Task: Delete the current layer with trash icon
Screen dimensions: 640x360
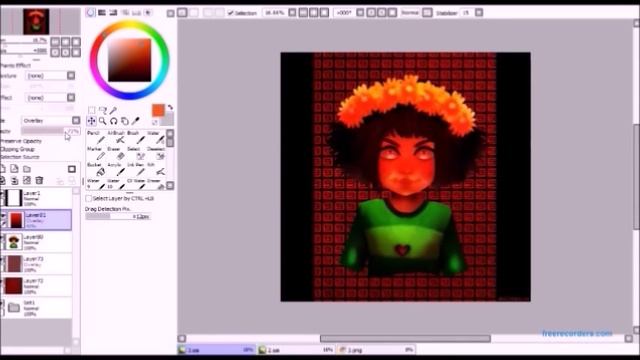Action: (39, 180)
